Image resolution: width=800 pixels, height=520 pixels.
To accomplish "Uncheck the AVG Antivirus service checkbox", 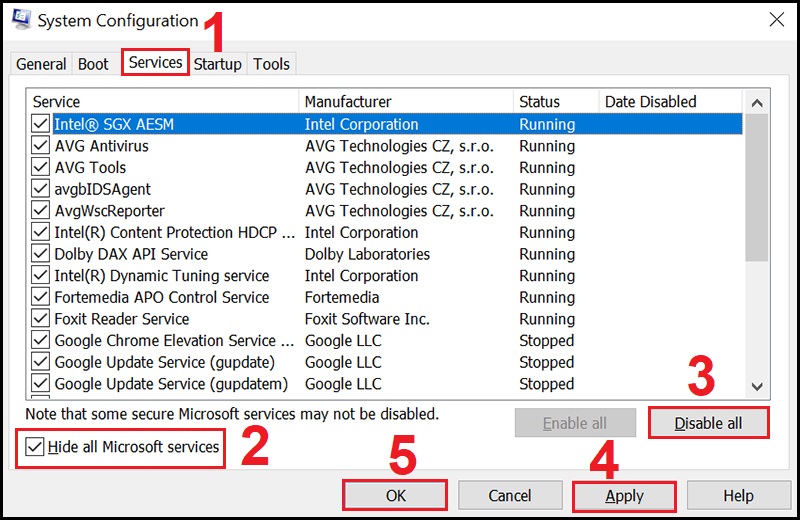I will pyautogui.click(x=40, y=146).
